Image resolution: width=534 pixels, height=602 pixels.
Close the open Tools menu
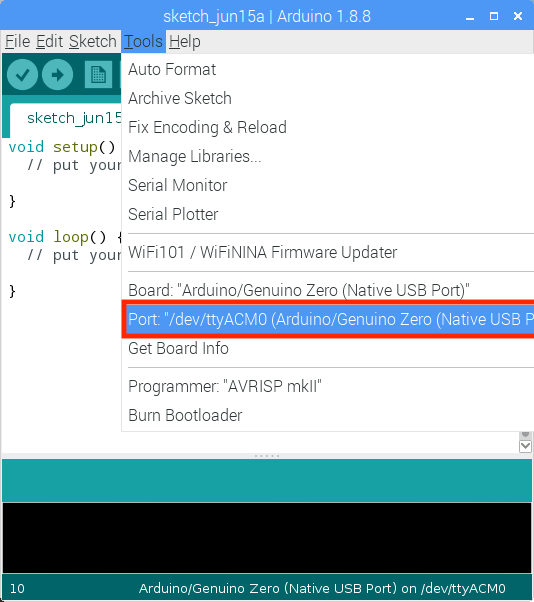pyautogui.click(x=144, y=41)
